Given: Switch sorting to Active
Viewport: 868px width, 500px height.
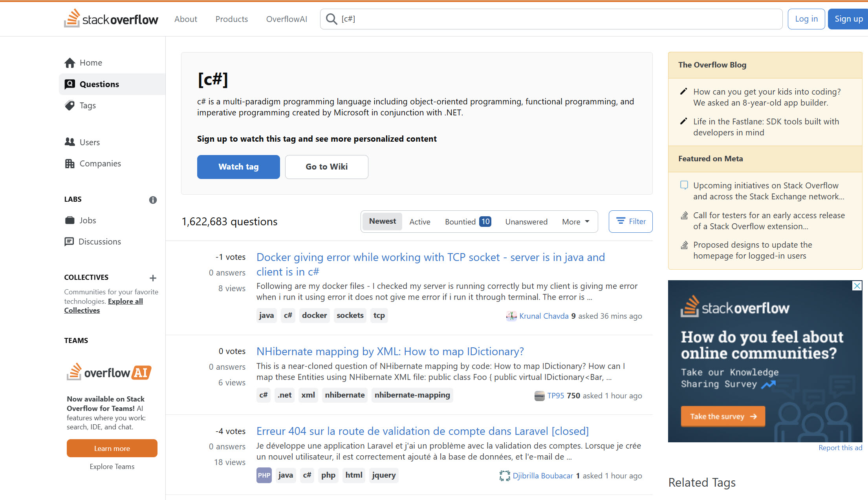Looking at the screenshot, I should click(x=419, y=222).
